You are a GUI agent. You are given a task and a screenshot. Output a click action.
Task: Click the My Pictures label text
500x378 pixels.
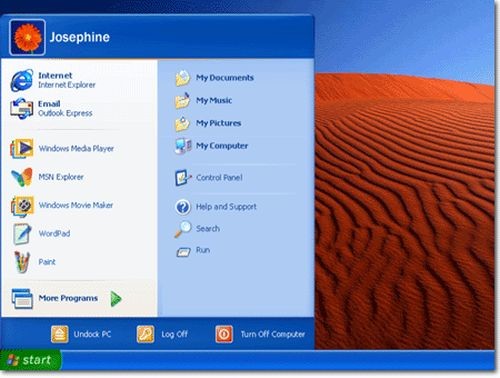pos(218,123)
